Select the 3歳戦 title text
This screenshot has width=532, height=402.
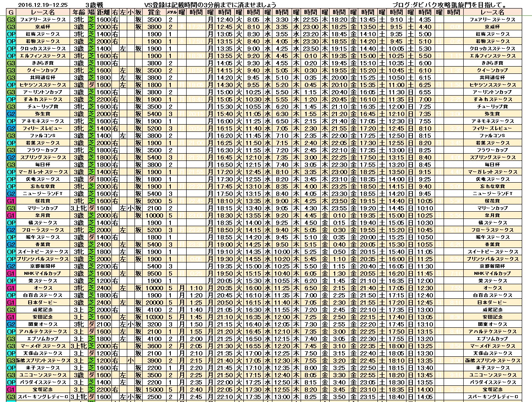94,5
